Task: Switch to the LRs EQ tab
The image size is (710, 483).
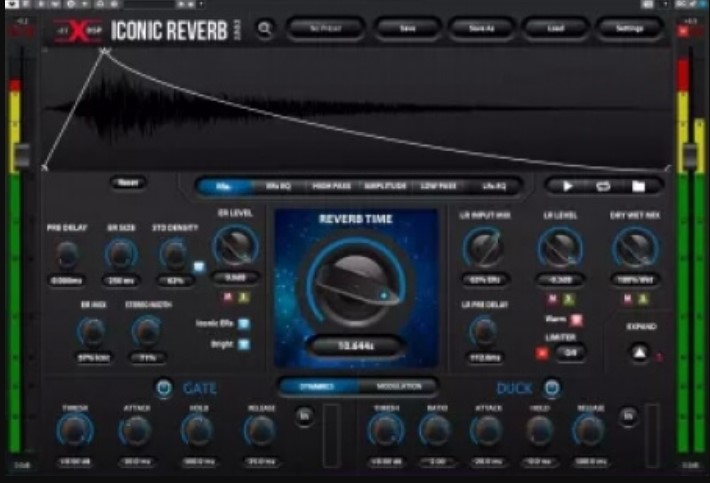Action: pyautogui.click(x=494, y=186)
